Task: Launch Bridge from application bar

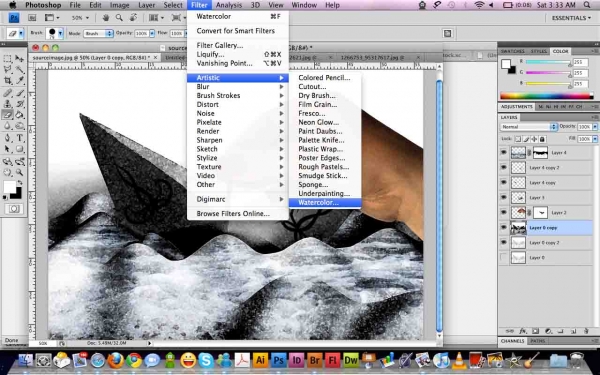Action: (32, 18)
